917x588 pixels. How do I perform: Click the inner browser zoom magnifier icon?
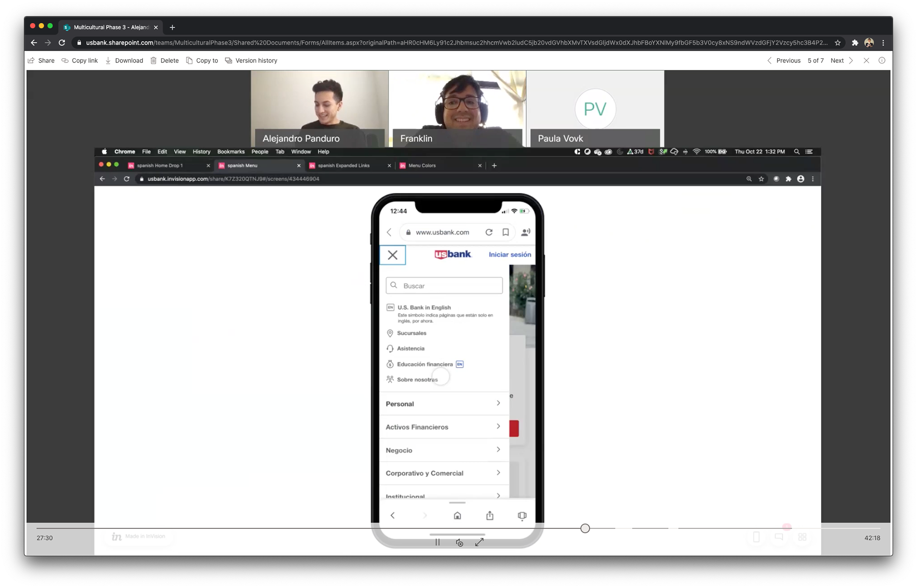click(x=749, y=179)
